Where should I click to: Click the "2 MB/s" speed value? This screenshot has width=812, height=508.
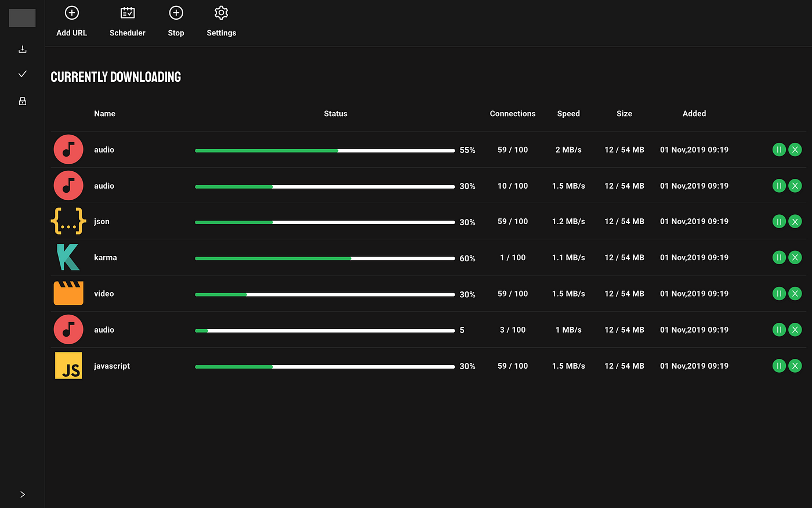[568, 150]
